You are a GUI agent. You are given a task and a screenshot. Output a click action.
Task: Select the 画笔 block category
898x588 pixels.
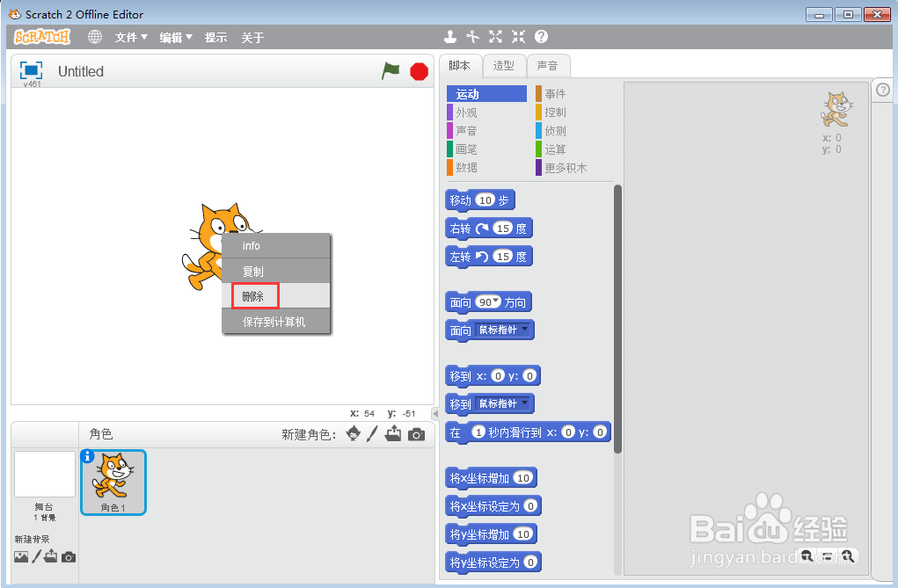486,149
